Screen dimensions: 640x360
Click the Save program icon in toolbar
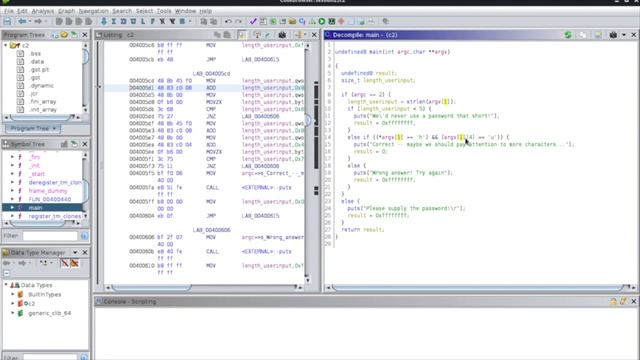coord(7,21)
